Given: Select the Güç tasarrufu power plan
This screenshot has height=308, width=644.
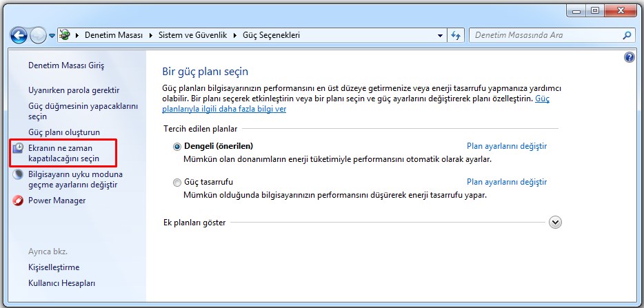Looking at the screenshot, I should (x=177, y=183).
